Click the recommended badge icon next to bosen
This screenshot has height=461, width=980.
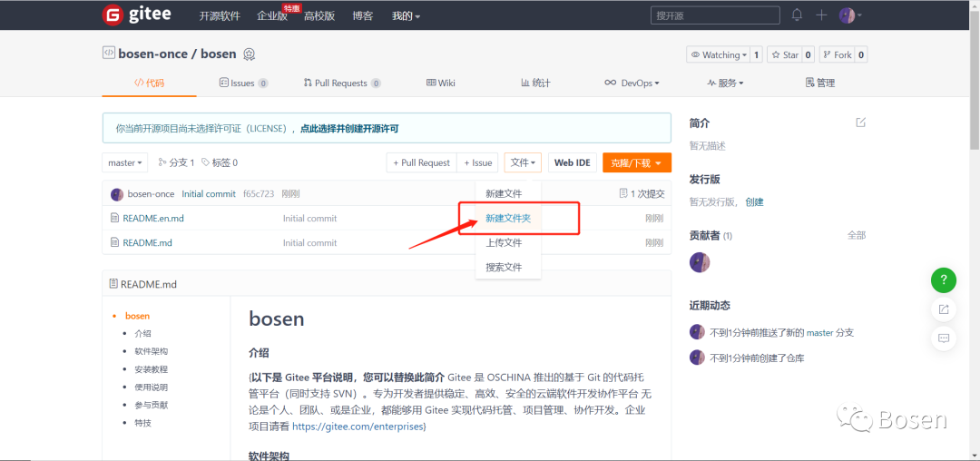click(249, 54)
